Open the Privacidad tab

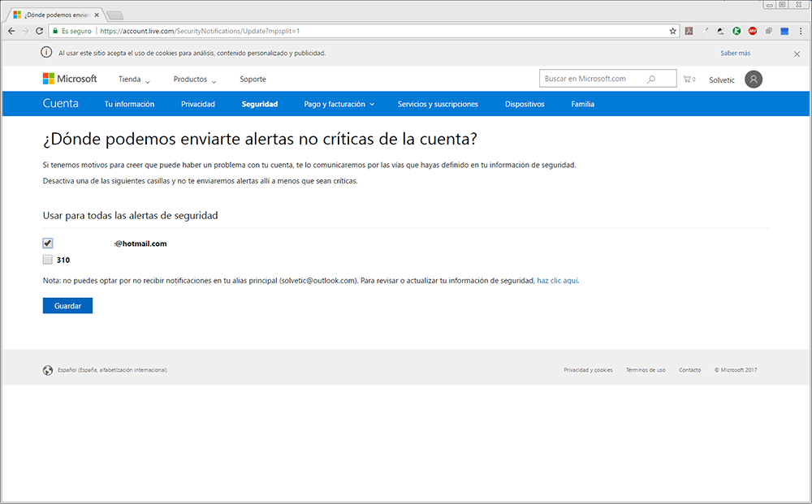[x=198, y=104]
